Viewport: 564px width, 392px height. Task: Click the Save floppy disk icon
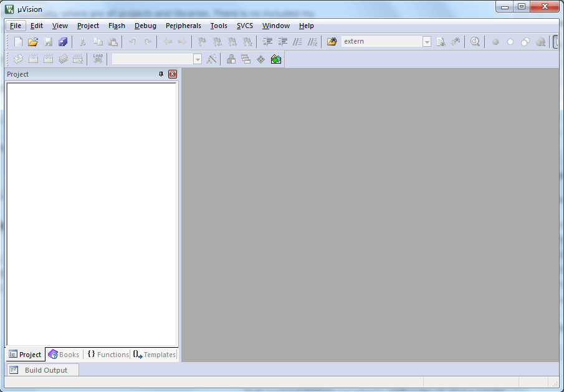click(x=48, y=42)
